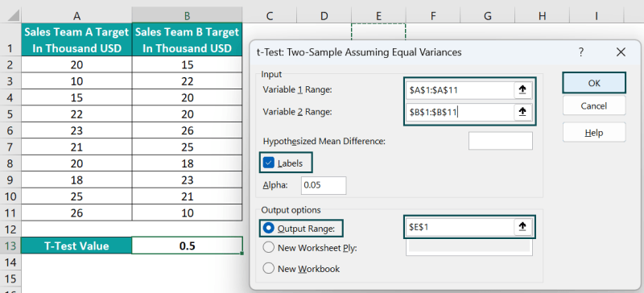Click the dialog title bar text
Screen dimensions: 644x293
[x=359, y=52]
